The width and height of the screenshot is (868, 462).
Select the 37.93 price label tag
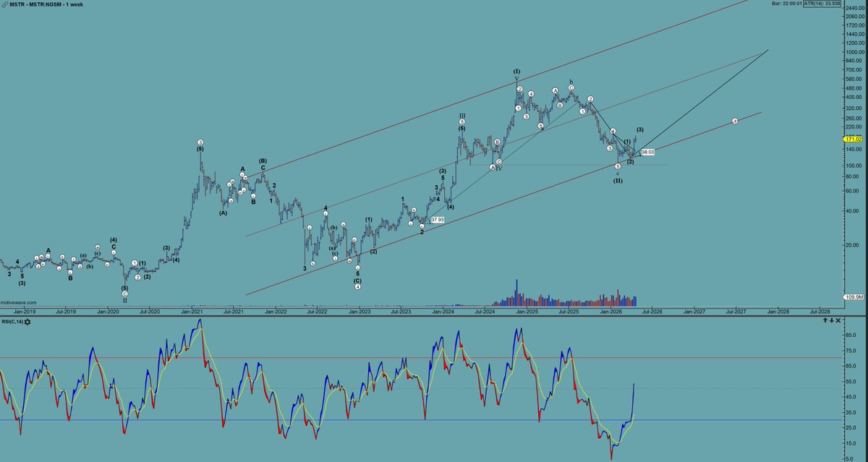tap(437, 219)
